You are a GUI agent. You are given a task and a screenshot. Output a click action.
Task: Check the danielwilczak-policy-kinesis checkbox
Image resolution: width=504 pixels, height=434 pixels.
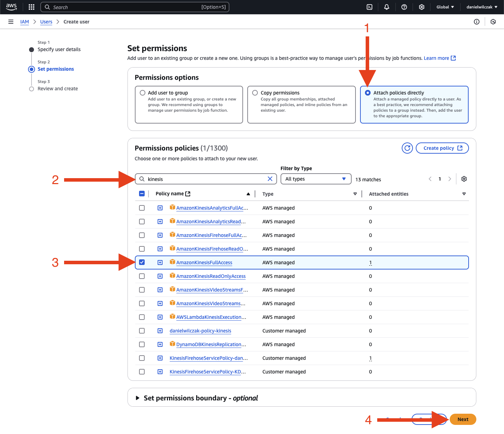142,331
